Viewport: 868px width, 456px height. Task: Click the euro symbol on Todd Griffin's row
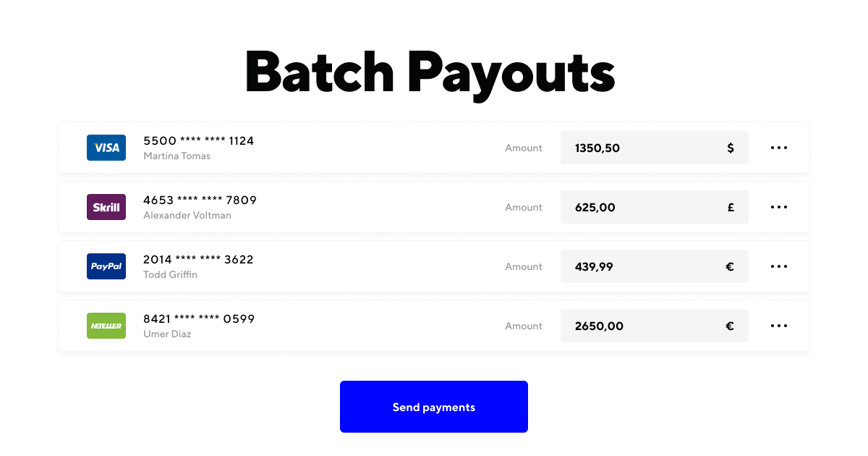[731, 266]
